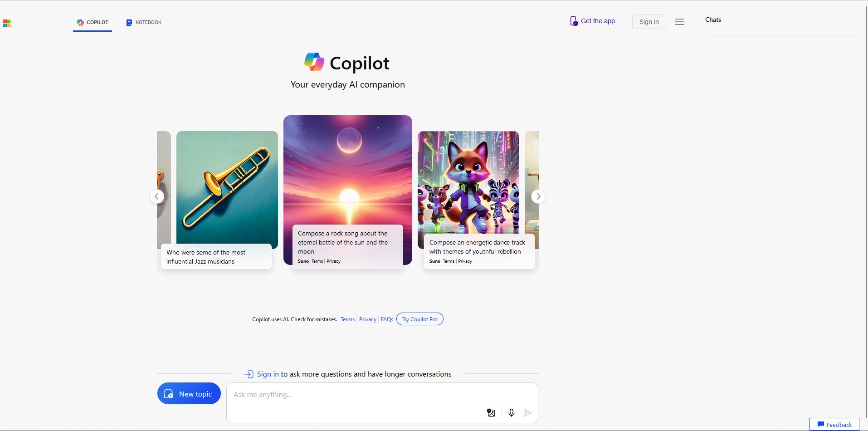Open Privacy link in dance track card
Image resolution: width=868 pixels, height=431 pixels.
point(465,261)
